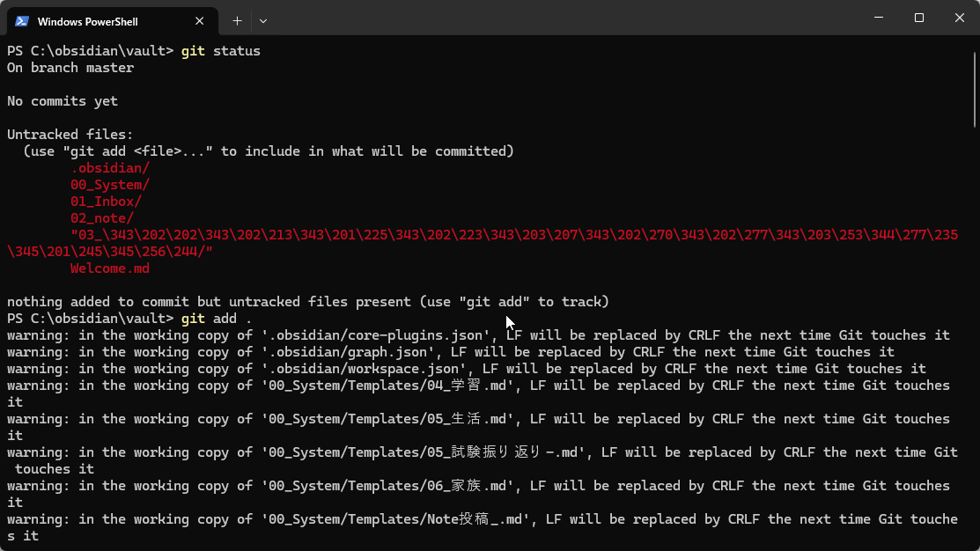Click the vertical scrollbar at right edge

coord(975,290)
